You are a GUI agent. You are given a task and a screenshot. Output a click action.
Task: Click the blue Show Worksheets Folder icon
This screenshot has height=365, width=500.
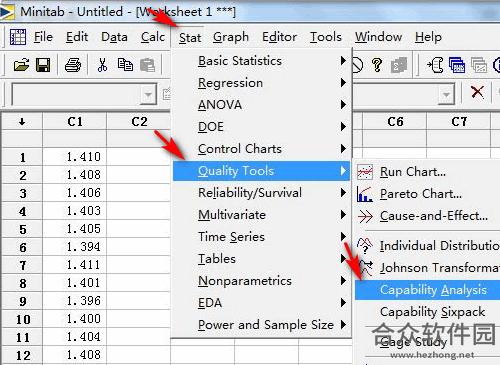[x=457, y=65]
